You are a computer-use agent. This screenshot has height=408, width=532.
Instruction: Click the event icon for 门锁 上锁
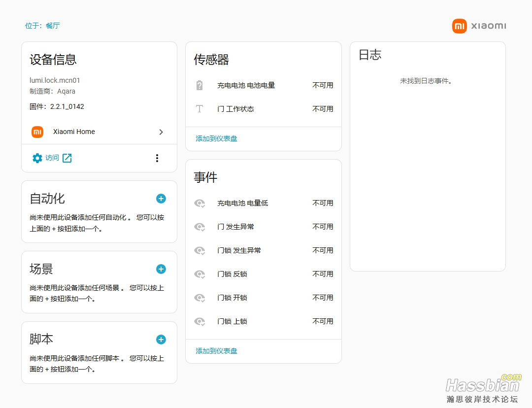(199, 321)
